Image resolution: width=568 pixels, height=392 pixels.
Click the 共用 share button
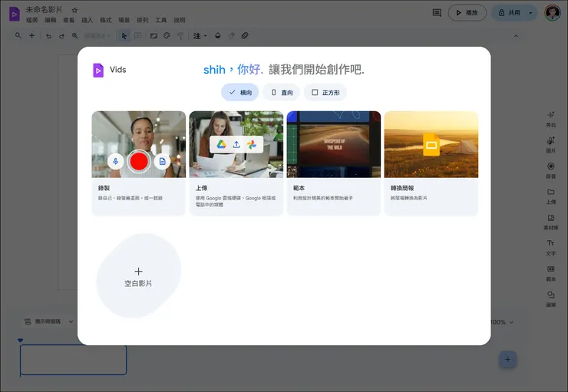point(509,13)
